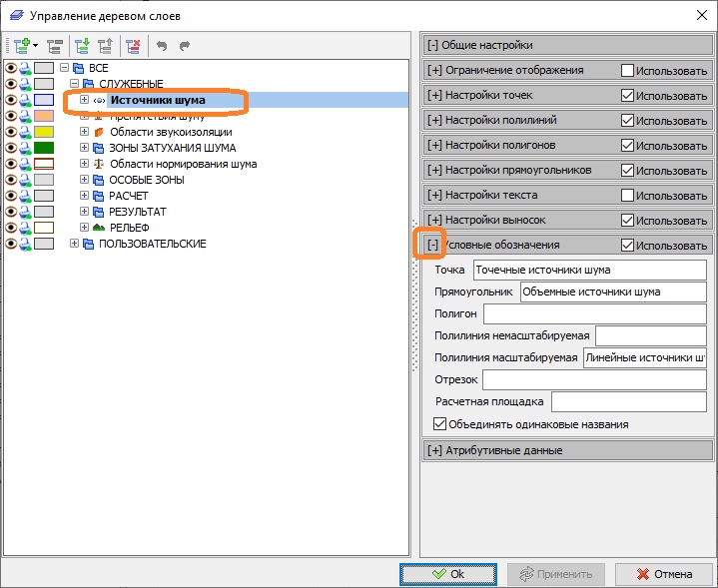Collapse the Условные обозначения section
The image size is (718, 588).
coord(432,245)
